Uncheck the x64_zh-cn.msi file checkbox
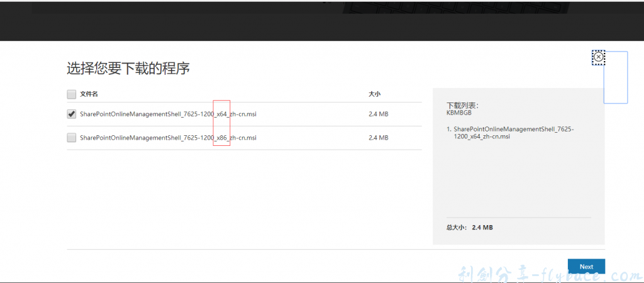 71,114
